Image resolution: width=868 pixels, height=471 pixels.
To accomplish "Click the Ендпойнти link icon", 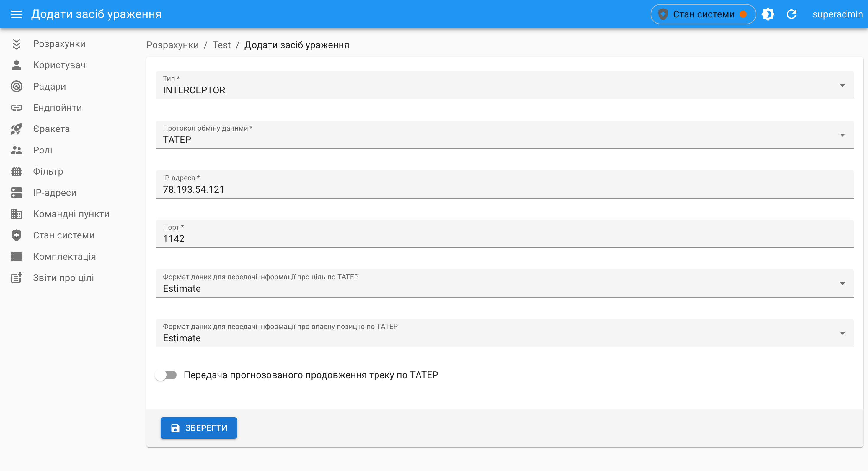I will pos(16,108).
